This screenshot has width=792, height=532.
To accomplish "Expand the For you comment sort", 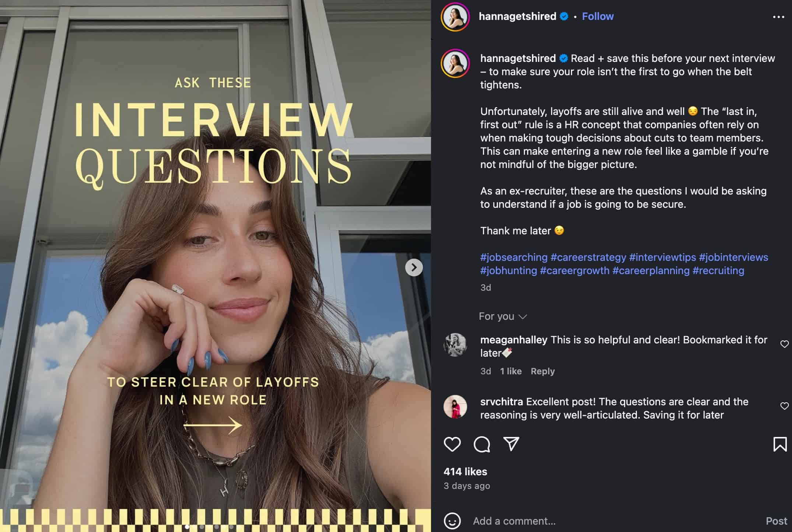I will tap(503, 316).
